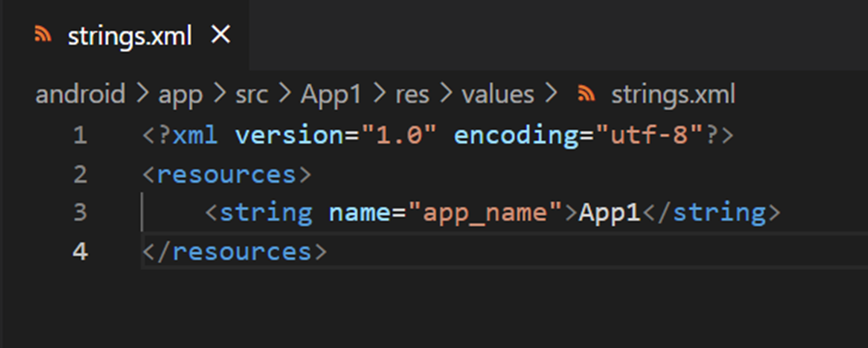Click strings.xml in the breadcrumb path
The width and height of the screenshot is (868, 348).
tap(673, 95)
